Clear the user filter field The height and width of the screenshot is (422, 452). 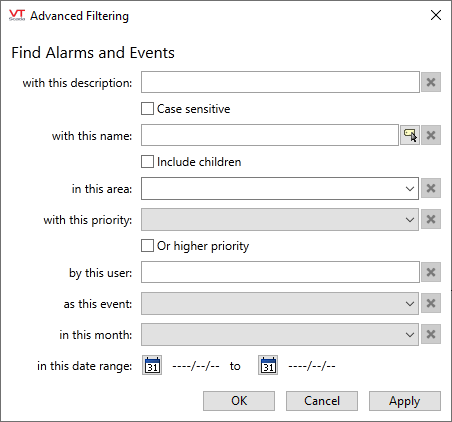(431, 272)
